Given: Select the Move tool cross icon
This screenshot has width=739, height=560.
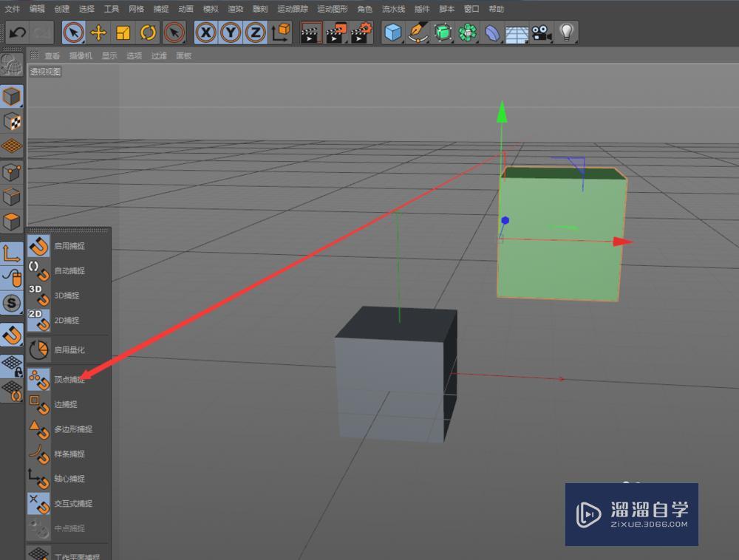Looking at the screenshot, I should pyautogui.click(x=98, y=33).
